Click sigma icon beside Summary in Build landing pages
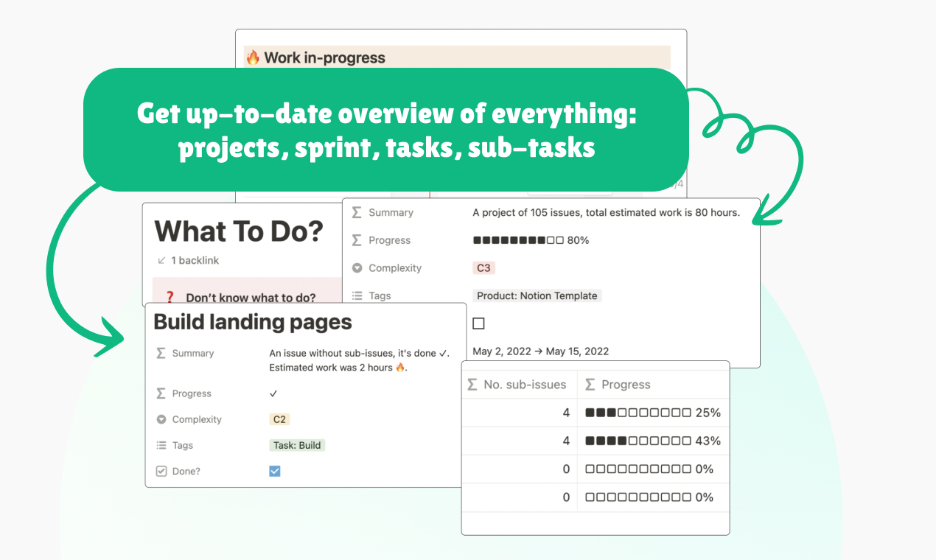Viewport: 936px width, 560px height. pyautogui.click(x=161, y=353)
